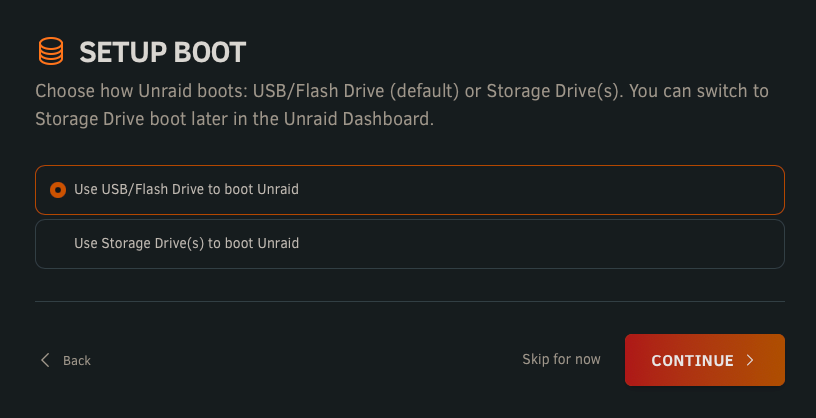
Task: Click the word Back in the footer
Action: [x=77, y=361]
